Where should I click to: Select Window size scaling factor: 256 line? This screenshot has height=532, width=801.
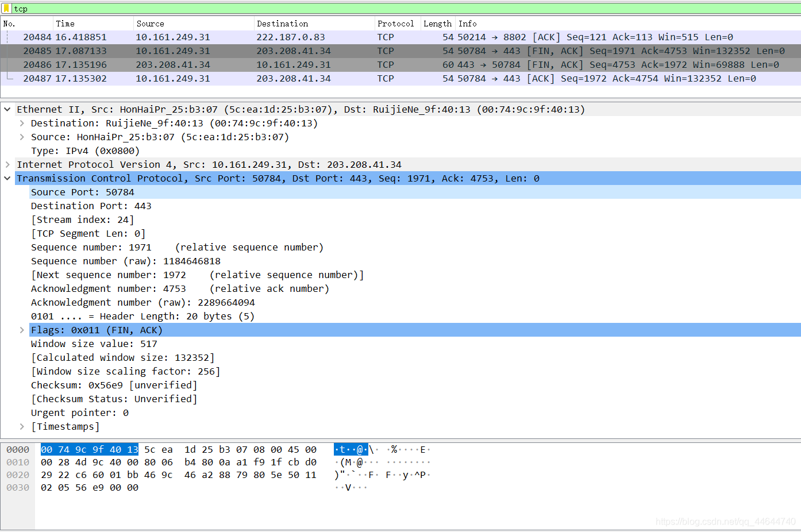[125, 371]
